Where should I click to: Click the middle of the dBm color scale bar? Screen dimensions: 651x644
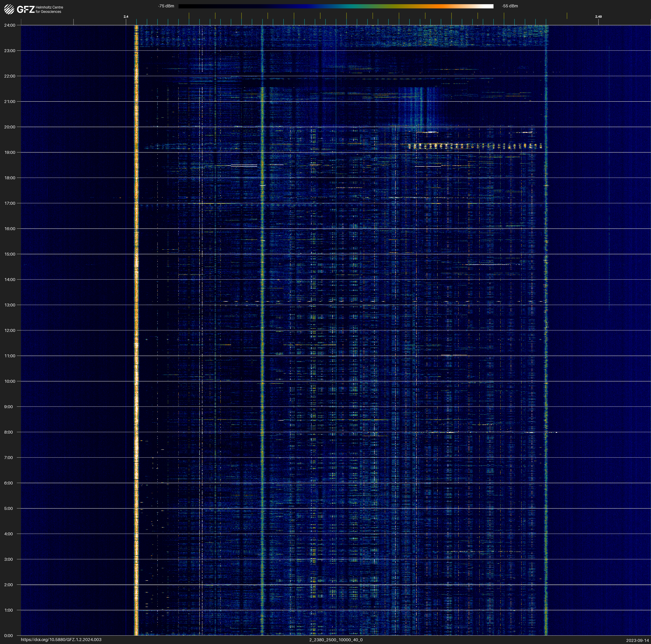pos(336,6)
